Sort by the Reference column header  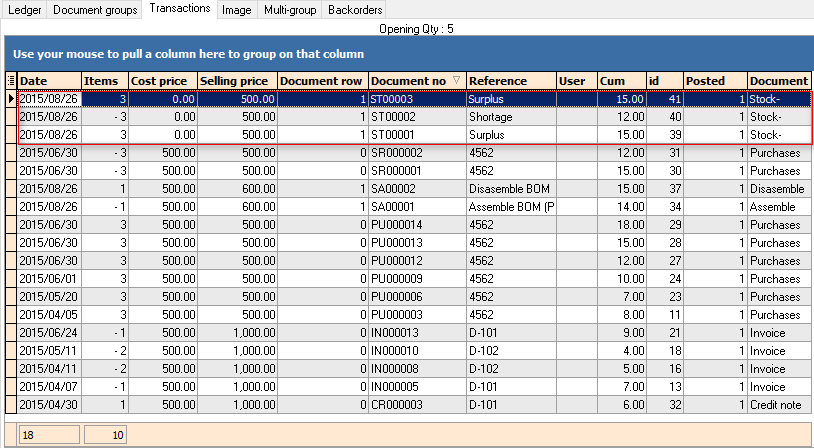[x=510, y=80]
